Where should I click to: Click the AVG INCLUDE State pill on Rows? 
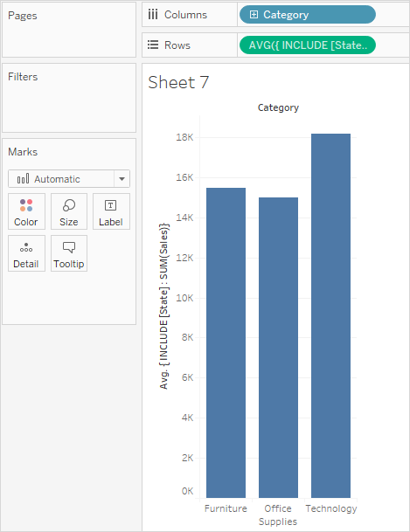pyautogui.click(x=308, y=45)
